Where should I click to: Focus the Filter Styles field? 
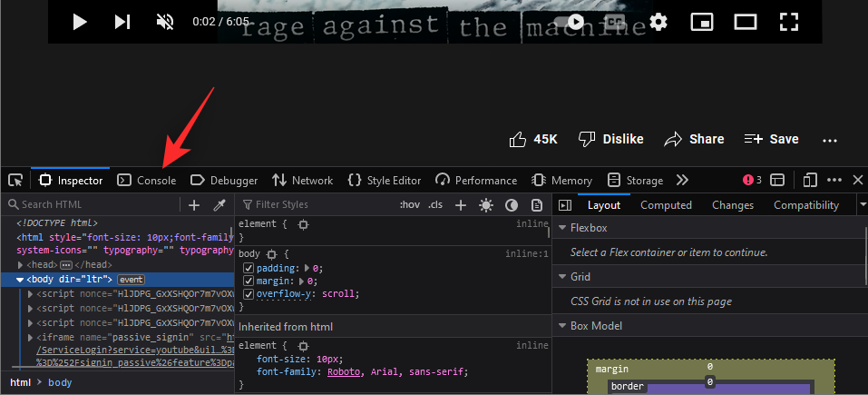pos(316,204)
